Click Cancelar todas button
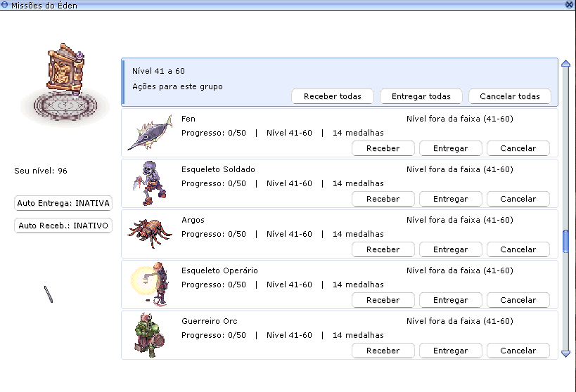576x392 pixels. pos(510,96)
